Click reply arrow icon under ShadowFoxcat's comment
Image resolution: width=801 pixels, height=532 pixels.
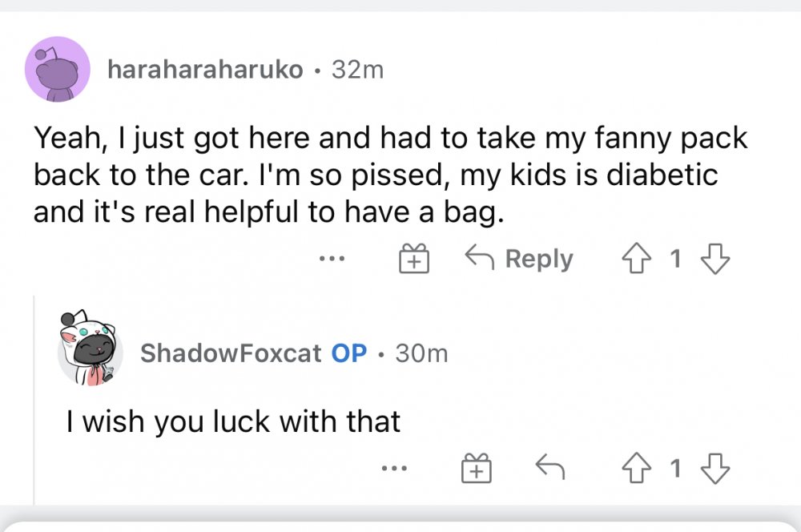tap(548, 468)
